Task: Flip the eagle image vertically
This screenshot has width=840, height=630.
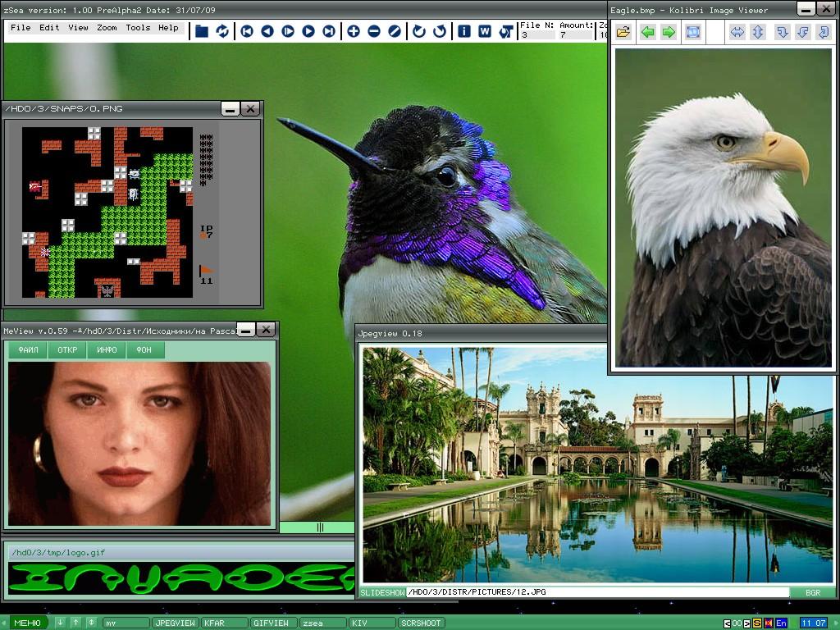Action: pos(757,32)
